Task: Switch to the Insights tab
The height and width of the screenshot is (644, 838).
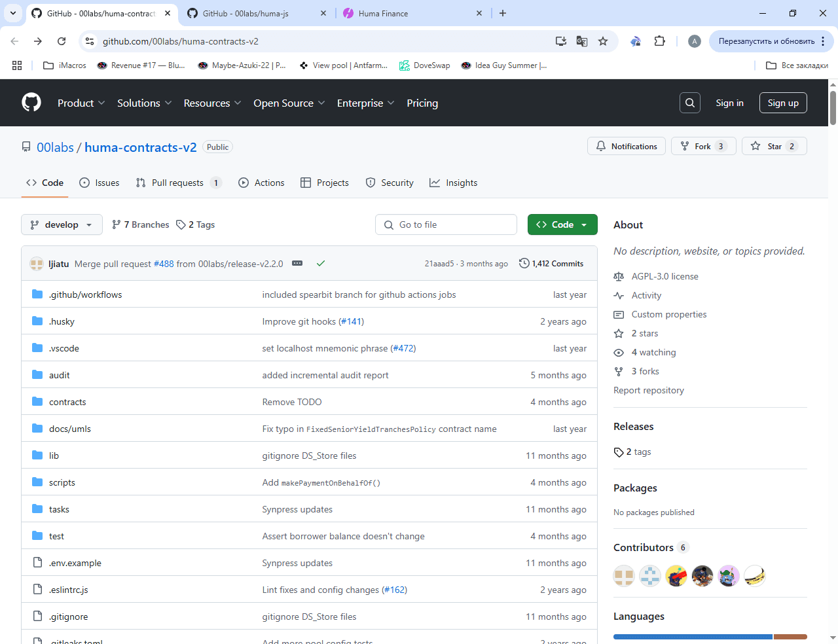Action: pos(454,183)
